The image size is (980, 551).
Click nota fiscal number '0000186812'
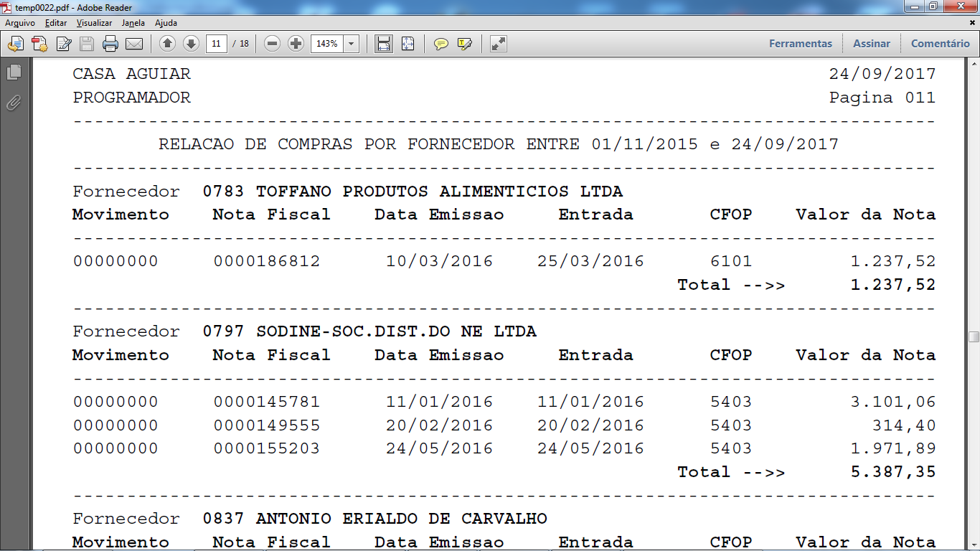point(267,261)
